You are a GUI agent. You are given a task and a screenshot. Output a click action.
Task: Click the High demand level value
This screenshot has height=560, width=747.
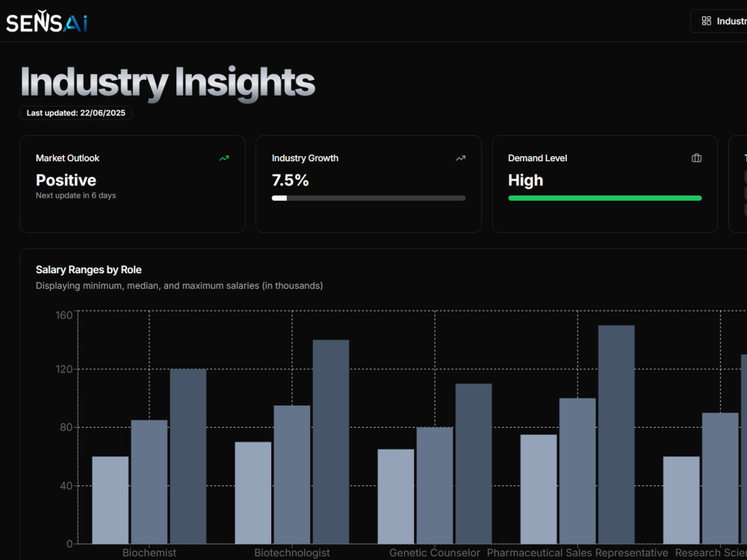click(525, 180)
